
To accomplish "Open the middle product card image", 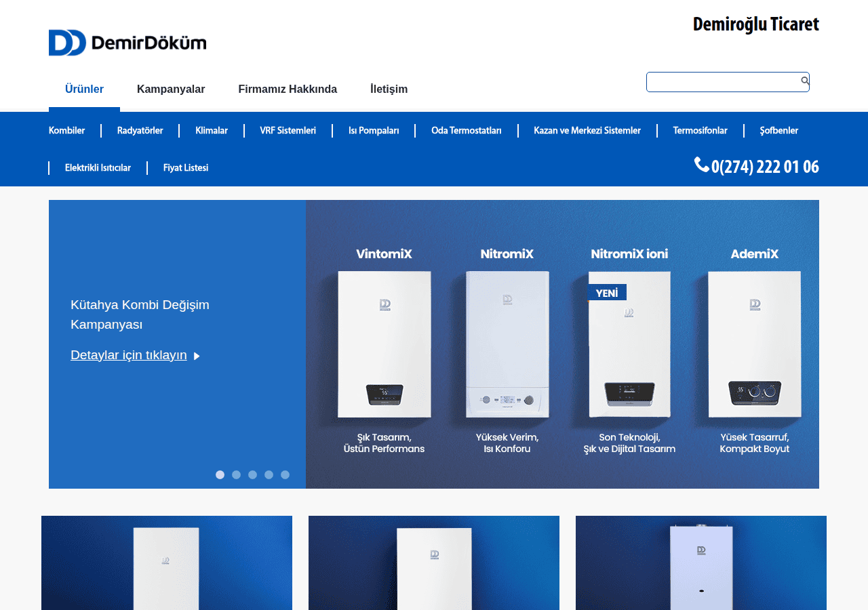I will (434, 563).
